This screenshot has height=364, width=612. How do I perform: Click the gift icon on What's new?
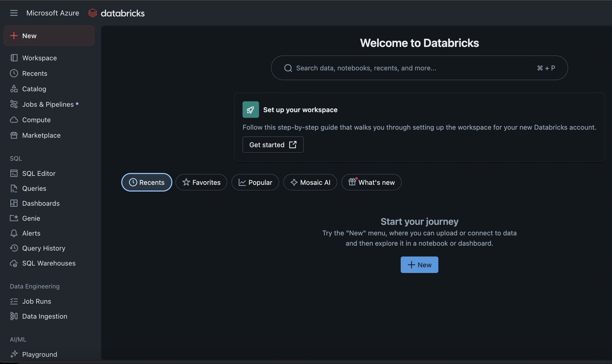click(352, 182)
